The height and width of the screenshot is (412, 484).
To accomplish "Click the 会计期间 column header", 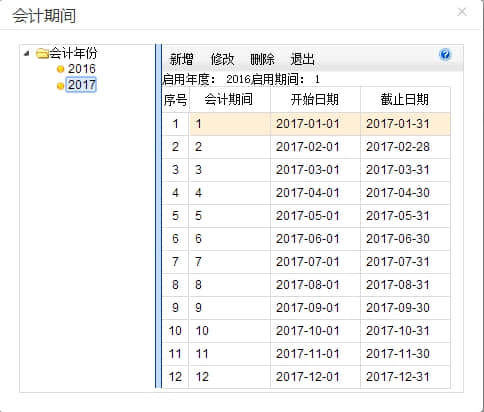I will click(229, 99).
